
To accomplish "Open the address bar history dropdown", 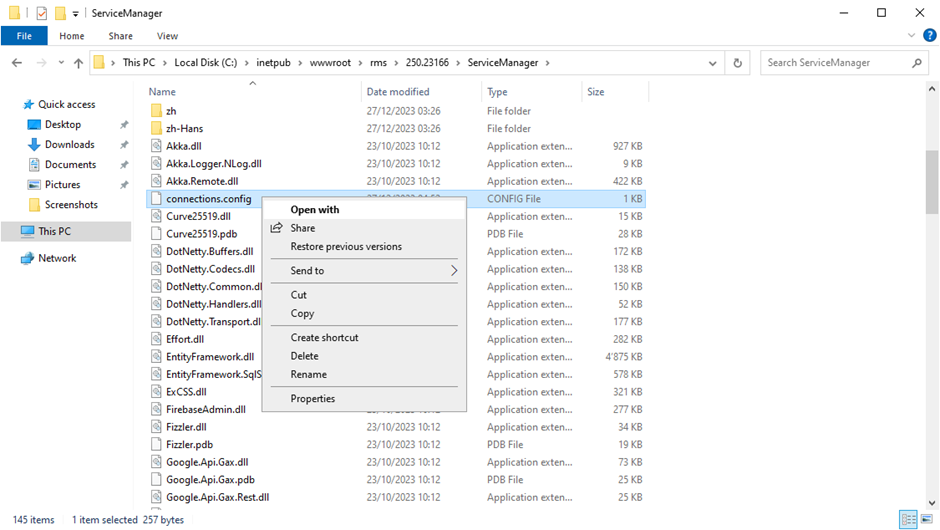I will coord(712,63).
